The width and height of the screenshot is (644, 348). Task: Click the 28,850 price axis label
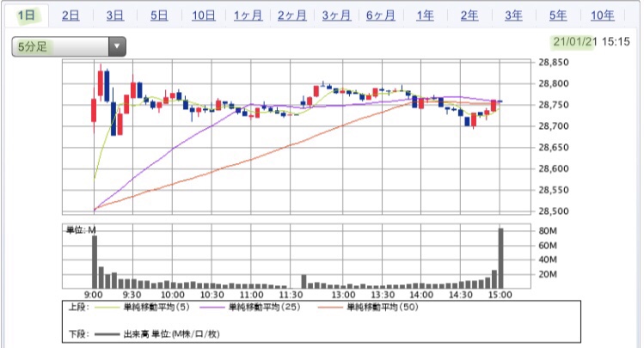coord(554,63)
